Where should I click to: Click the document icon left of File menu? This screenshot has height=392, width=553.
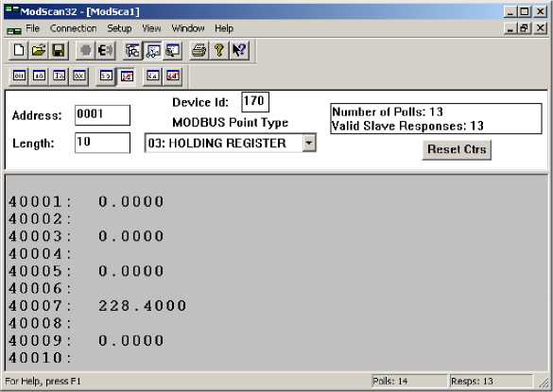click(14, 30)
